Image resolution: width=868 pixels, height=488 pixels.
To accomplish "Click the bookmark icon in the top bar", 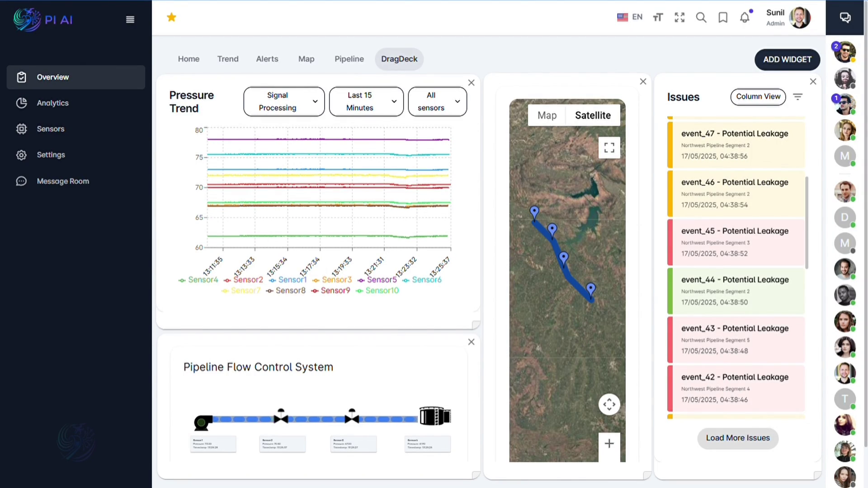I will [x=723, y=17].
